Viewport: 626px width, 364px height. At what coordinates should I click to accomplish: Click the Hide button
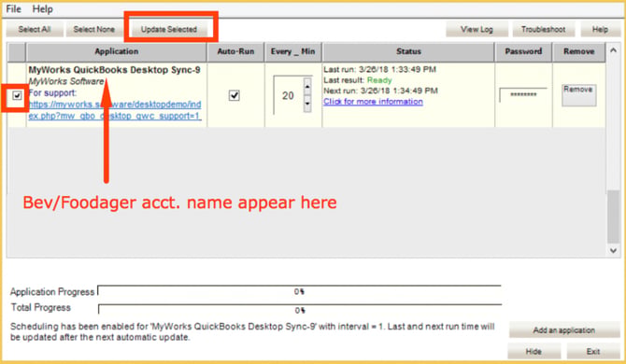tap(534, 351)
